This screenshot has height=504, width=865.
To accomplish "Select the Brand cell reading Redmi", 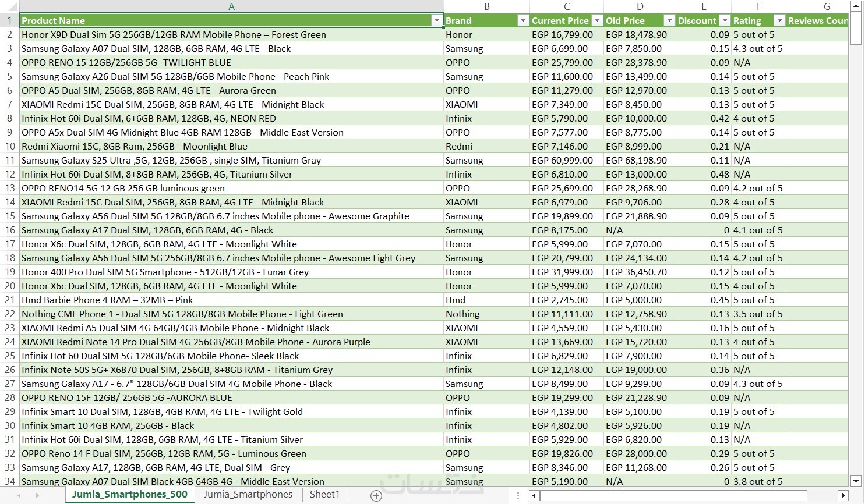I will pos(486,146).
